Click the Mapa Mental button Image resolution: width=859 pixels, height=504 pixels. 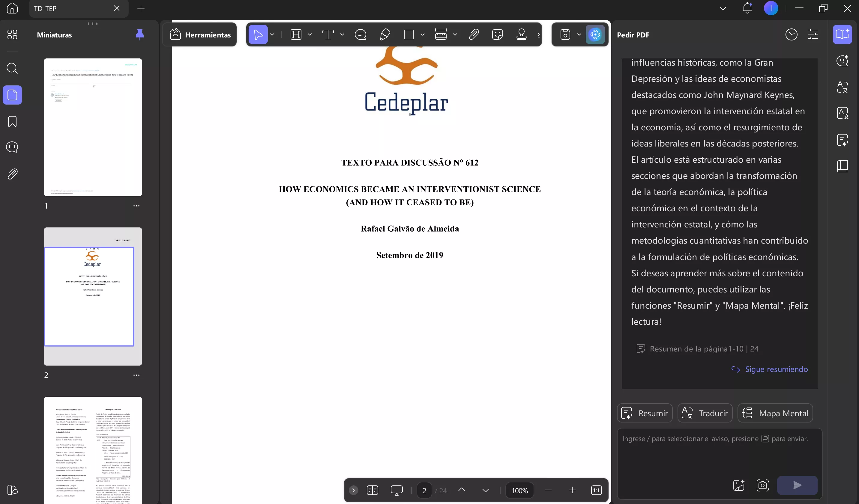(775, 413)
